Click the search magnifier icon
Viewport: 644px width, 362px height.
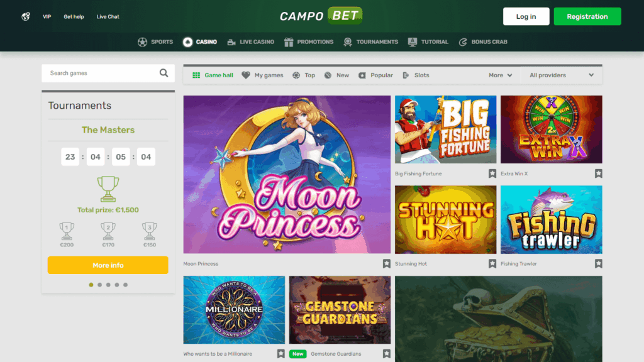(x=164, y=73)
